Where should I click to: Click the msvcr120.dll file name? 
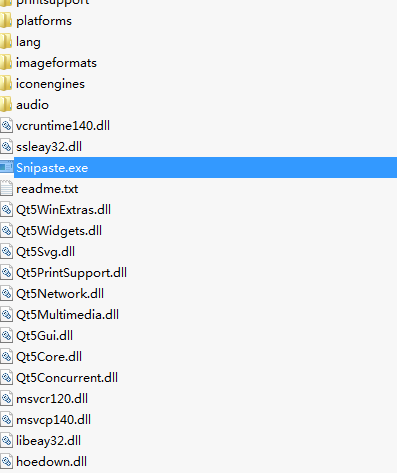pyautogui.click(x=52, y=399)
